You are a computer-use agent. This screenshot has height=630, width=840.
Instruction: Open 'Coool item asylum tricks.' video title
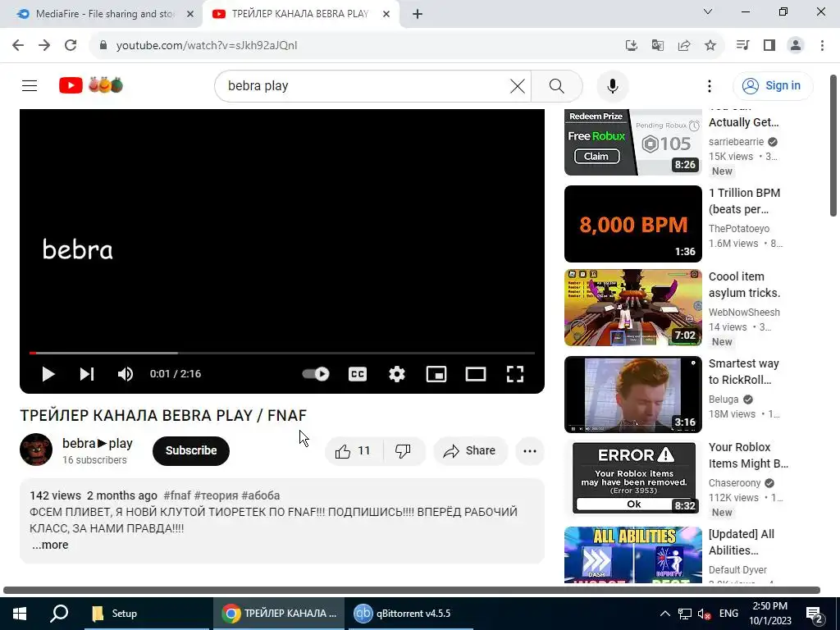pos(744,285)
